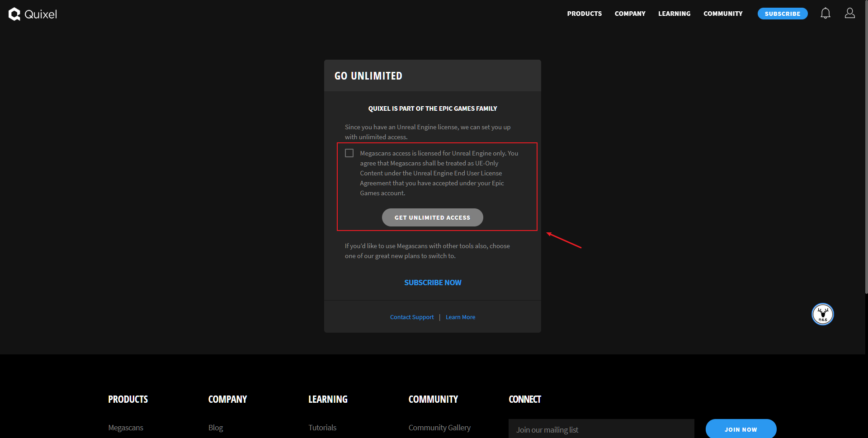Click the blue Subscribe button in the header
Screen dimensions: 868x438
point(783,14)
